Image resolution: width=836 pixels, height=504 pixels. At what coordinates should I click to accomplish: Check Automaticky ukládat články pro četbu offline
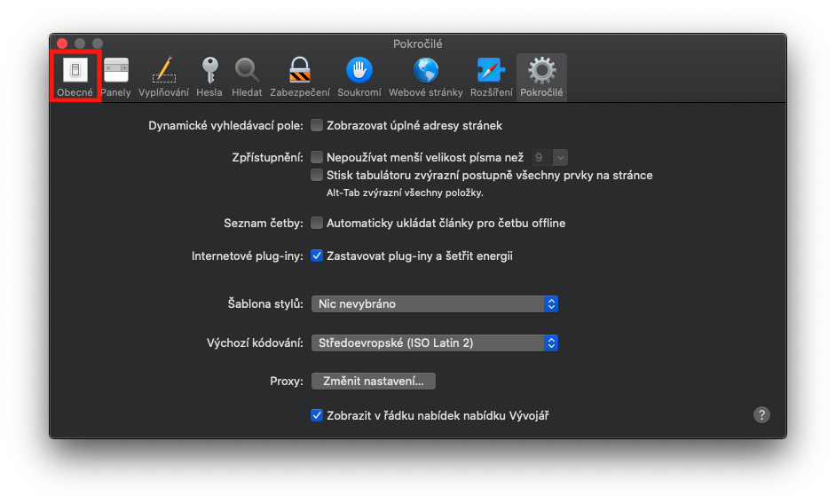317,223
